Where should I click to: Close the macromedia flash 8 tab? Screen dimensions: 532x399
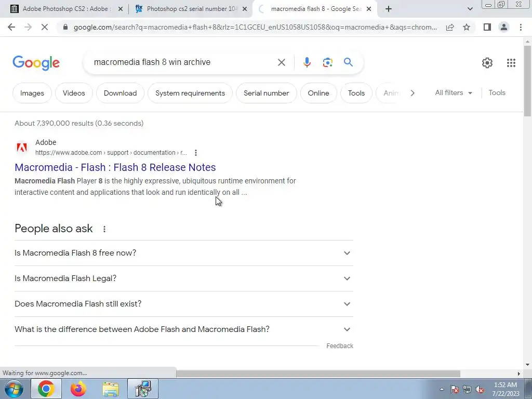click(369, 9)
